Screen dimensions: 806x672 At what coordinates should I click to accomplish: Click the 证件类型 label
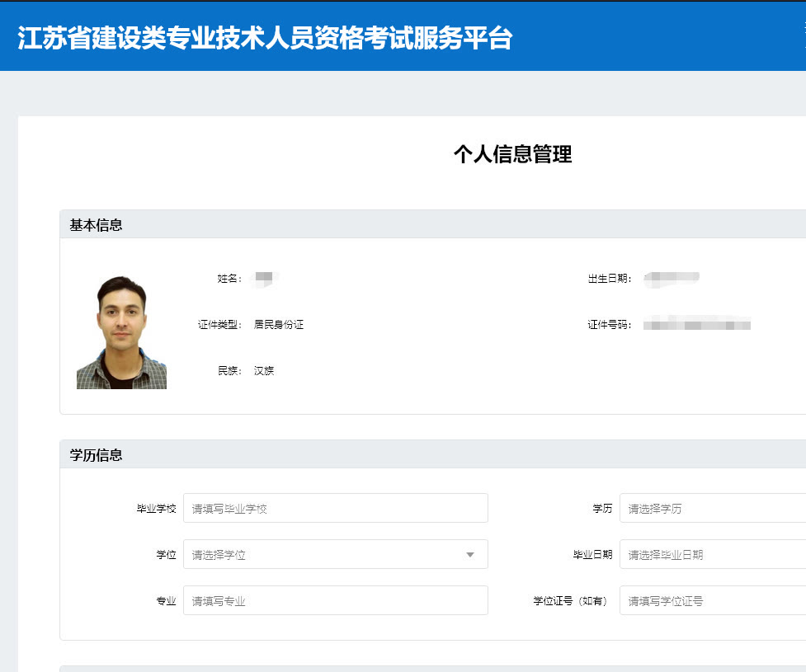tap(219, 325)
